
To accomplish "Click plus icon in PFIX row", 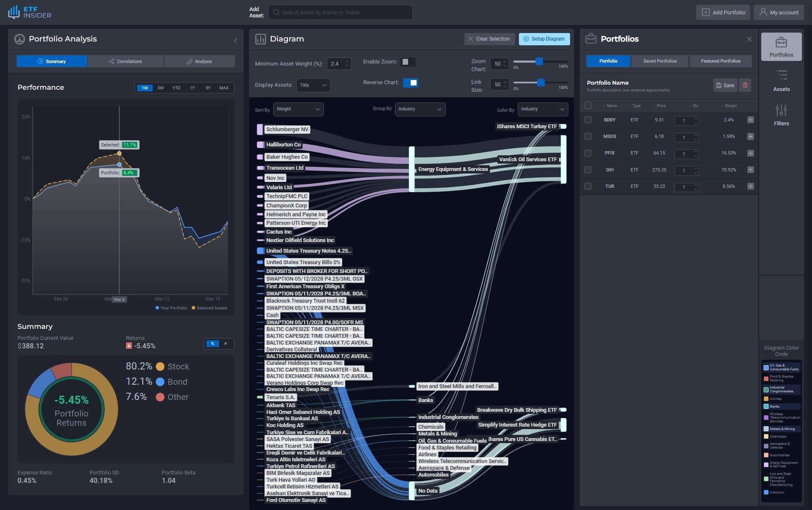I will click(750, 153).
